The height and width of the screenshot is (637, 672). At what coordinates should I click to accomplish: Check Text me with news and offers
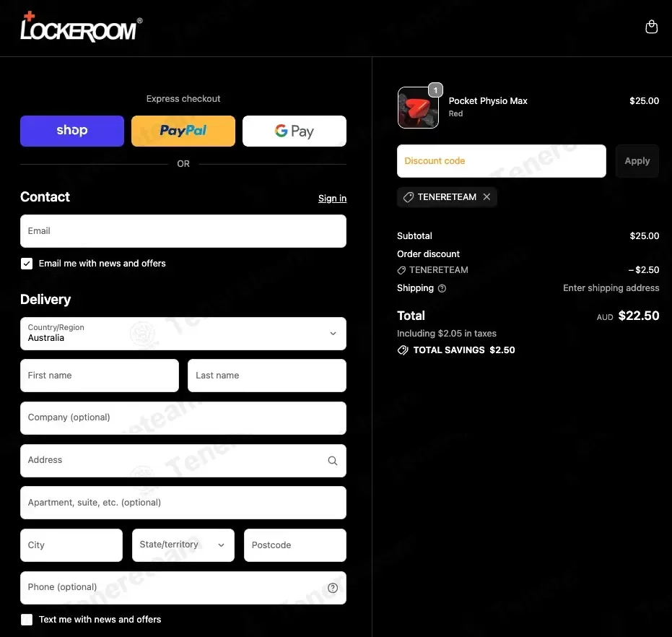point(27,620)
